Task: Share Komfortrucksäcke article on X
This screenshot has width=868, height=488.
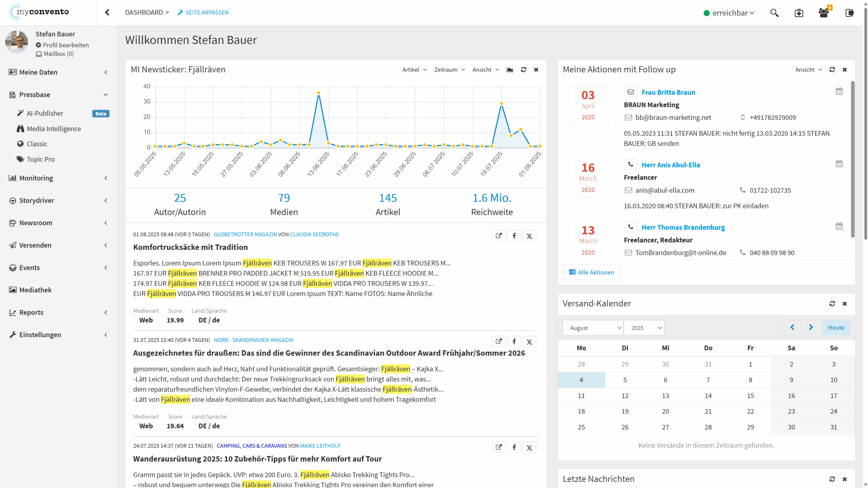Action: (529, 236)
